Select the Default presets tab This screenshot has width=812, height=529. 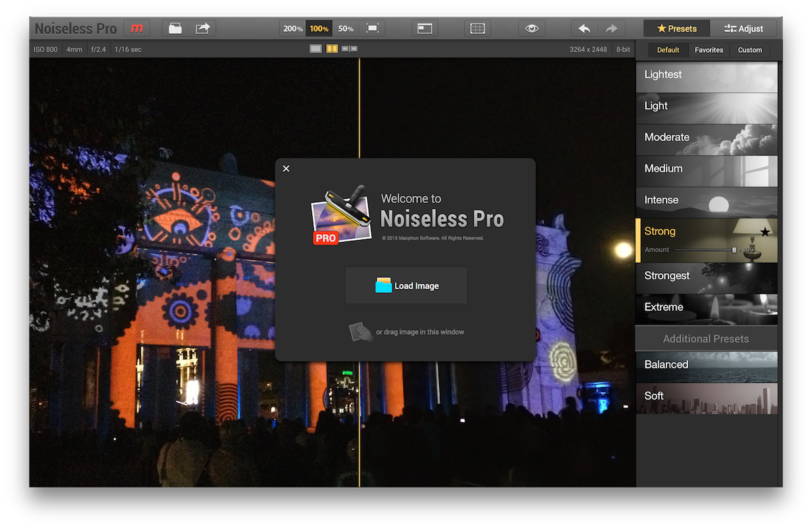pos(668,50)
